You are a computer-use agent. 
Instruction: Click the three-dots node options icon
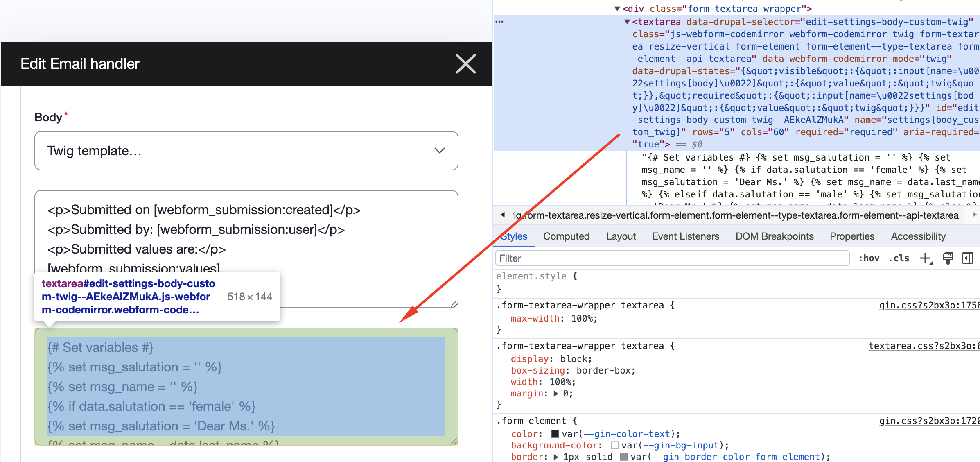tap(499, 22)
